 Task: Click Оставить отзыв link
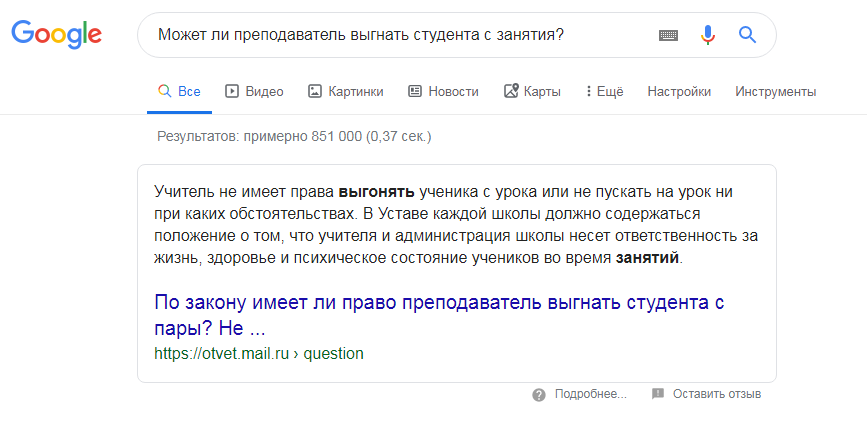click(717, 394)
